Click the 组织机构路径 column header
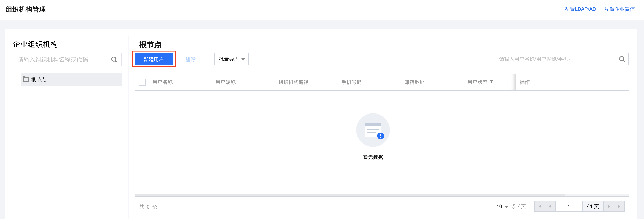Image resolution: width=644 pixels, height=219 pixels. click(293, 82)
